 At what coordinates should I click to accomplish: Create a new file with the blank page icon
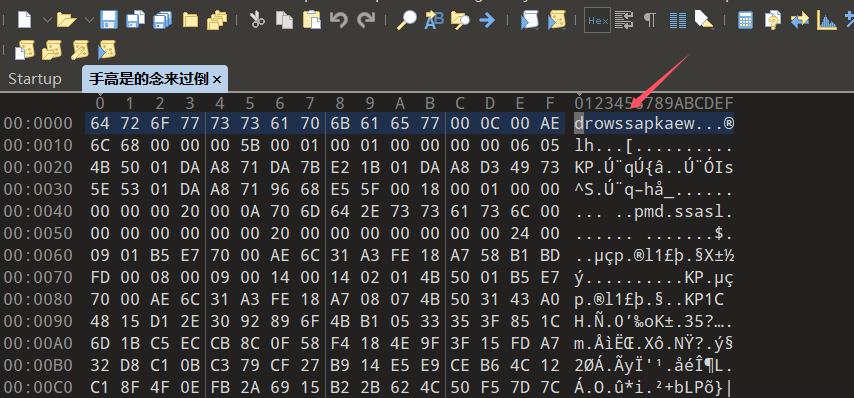point(25,21)
